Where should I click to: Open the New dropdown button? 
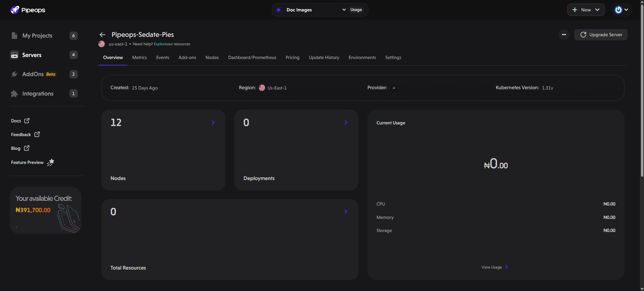(x=586, y=10)
